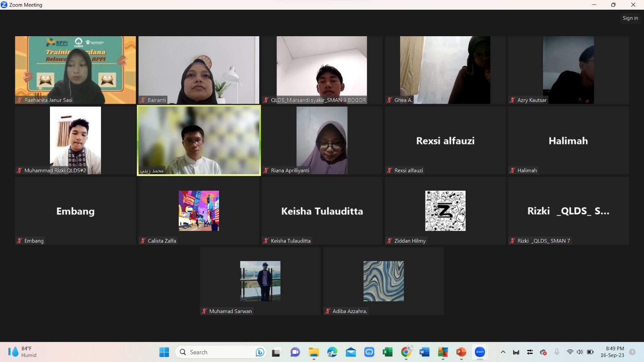
Task: Open PowerPoint from the taskbar
Action: (461, 352)
